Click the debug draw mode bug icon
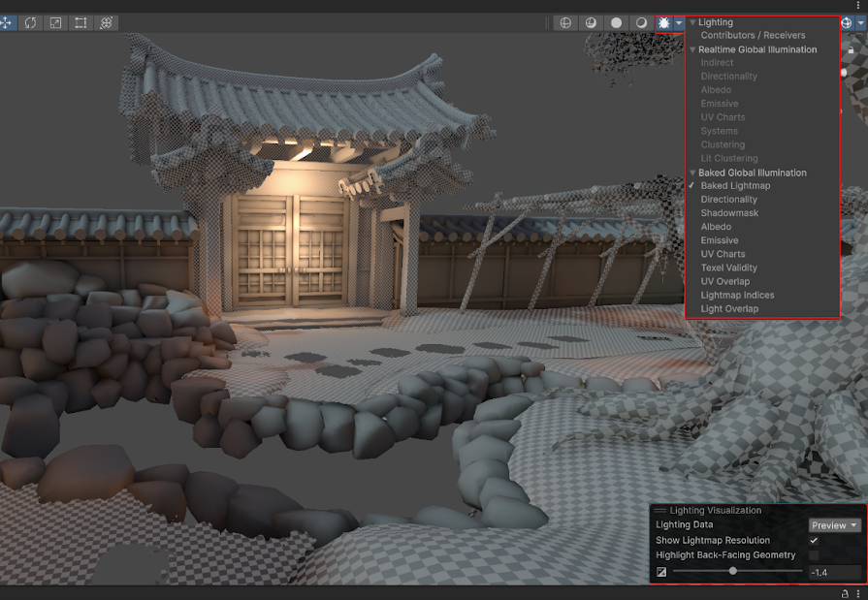This screenshot has height=600, width=868. [x=665, y=22]
